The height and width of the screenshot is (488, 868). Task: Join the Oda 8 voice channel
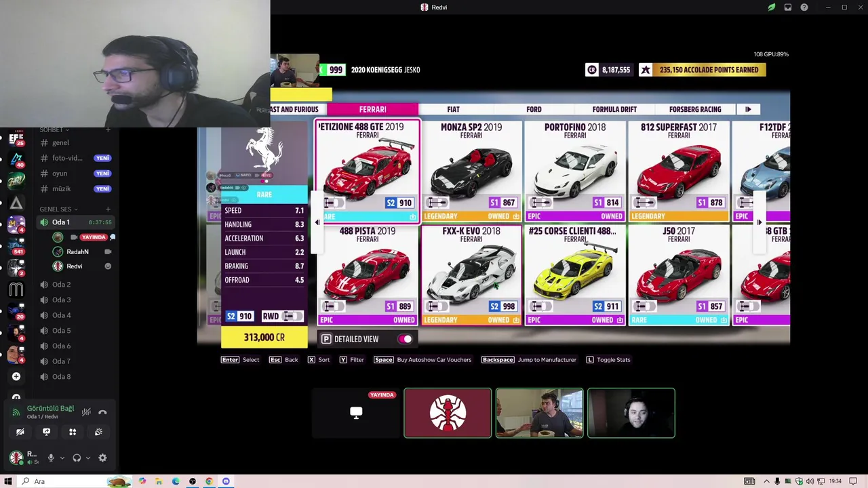pos(75,376)
